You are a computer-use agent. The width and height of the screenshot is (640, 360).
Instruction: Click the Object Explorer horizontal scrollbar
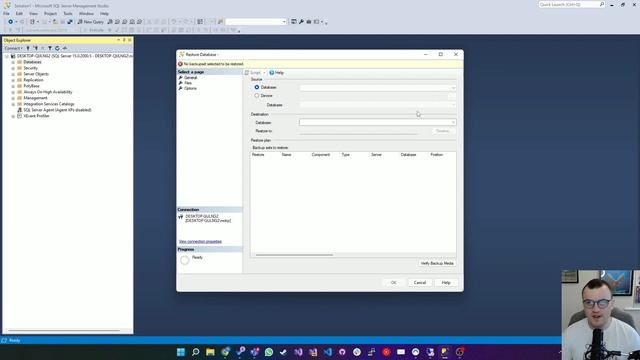(64, 331)
